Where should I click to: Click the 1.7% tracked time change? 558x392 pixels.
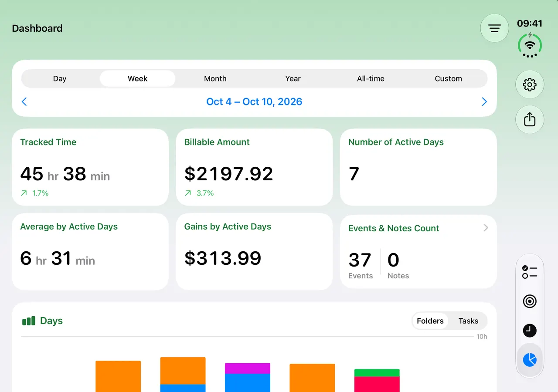[x=34, y=193]
